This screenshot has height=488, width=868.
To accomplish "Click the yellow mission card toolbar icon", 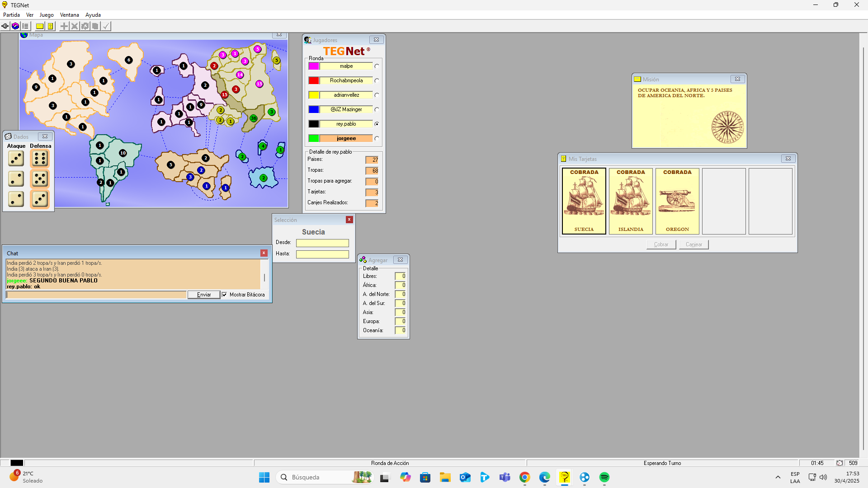I will 40,26.
